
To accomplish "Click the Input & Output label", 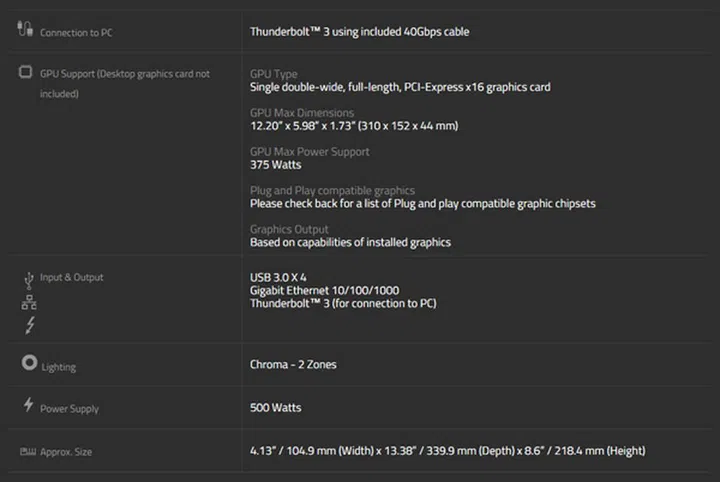I will (71, 277).
